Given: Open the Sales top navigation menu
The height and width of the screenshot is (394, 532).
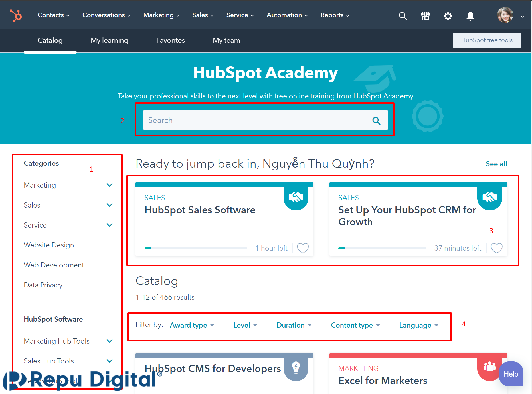Looking at the screenshot, I should [203, 15].
